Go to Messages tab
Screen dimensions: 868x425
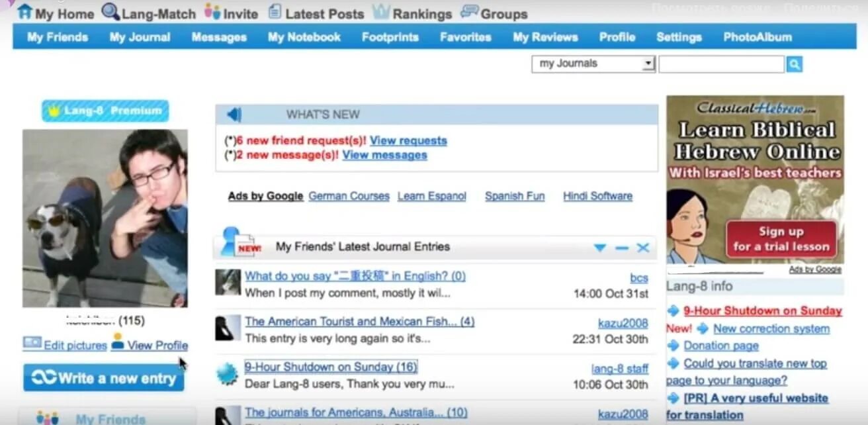(x=219, y=37)
